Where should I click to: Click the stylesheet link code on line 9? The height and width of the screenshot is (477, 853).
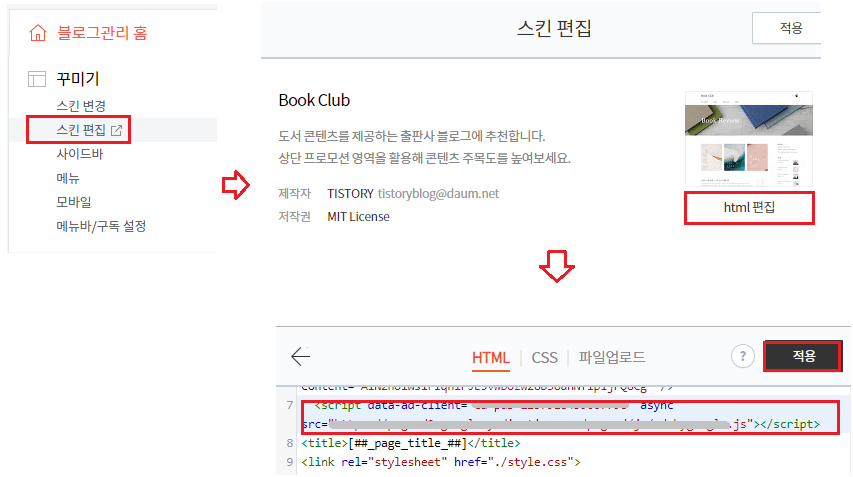click(441, 462)
